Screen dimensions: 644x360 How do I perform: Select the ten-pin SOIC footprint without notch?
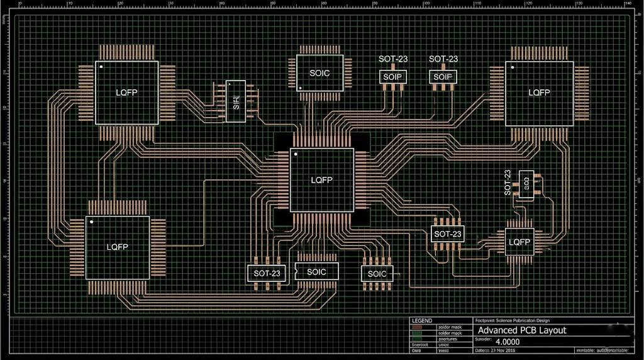point(377,274)
